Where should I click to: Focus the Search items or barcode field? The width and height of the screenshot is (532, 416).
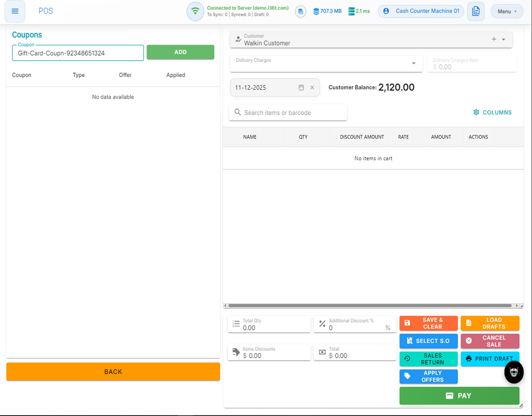point(288,113)
